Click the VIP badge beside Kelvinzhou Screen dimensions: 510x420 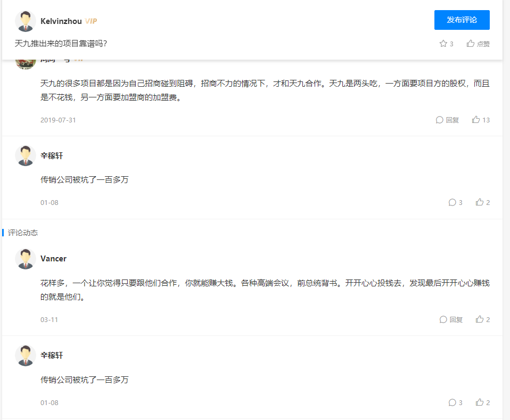click(91, 21)
